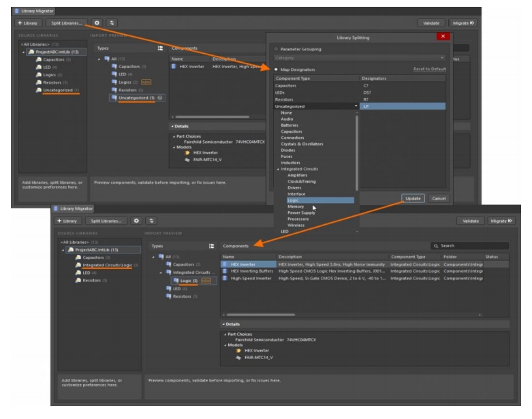Screen dimensions: 532x419
Task: Click Update button in Library Splitting
Action: coord(413,198)
